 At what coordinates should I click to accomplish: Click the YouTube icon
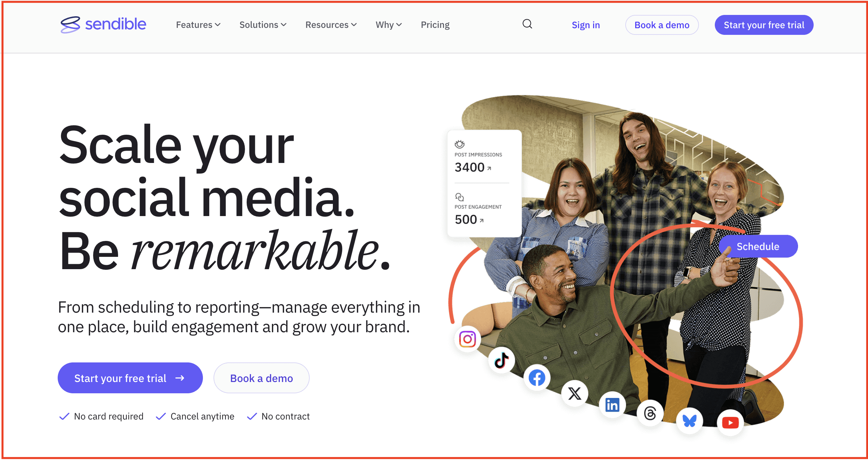(x=730, y=423)
